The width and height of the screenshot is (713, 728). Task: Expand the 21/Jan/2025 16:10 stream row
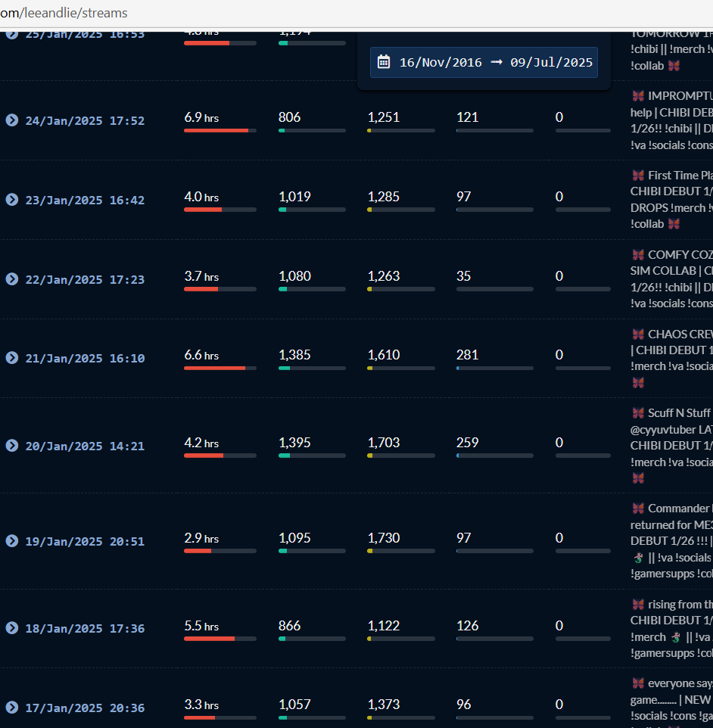(12, 358)
